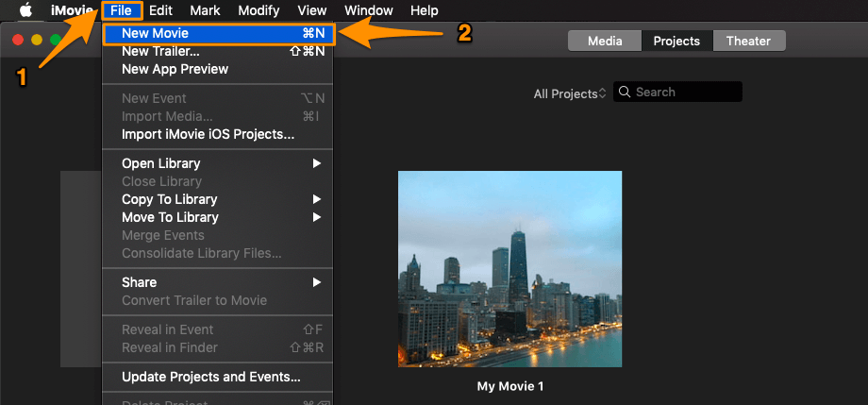
Task: Choose Update Projects and Events
Action: (210, 378)
